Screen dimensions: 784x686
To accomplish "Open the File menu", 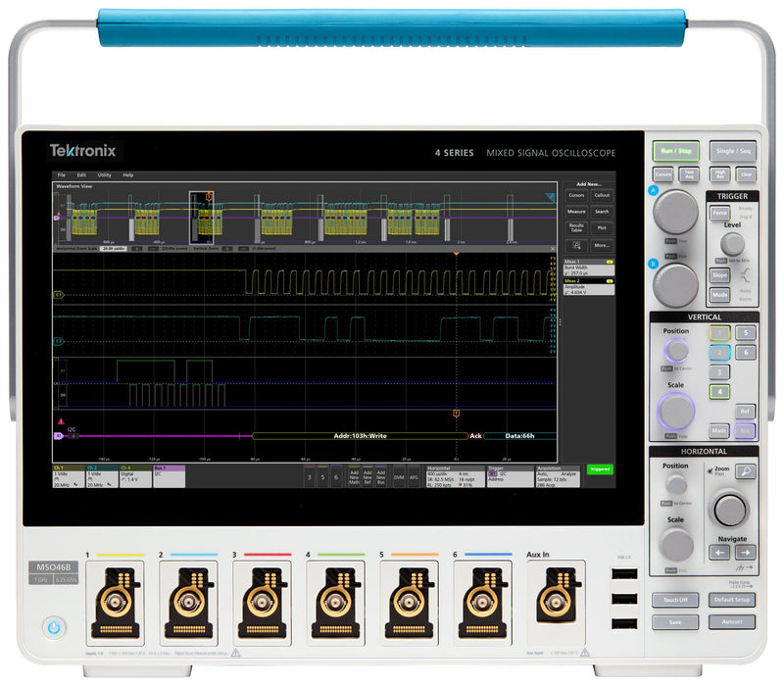I will (x=61, y=174).
